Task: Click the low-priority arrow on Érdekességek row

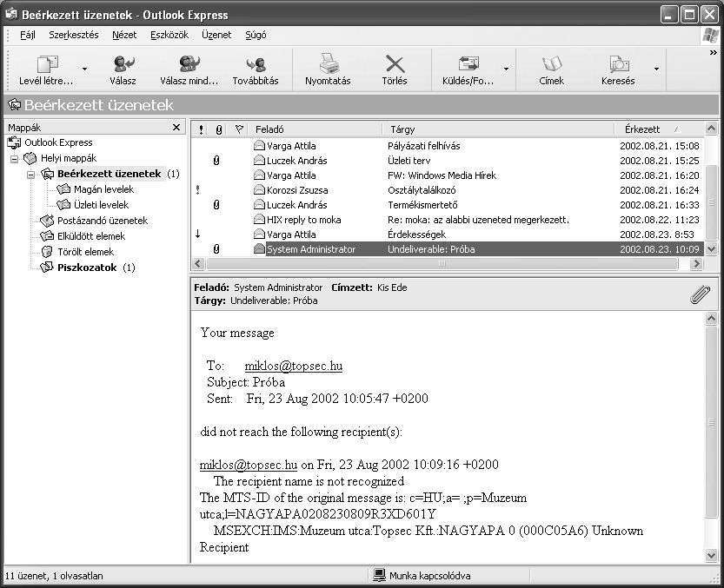Action: coord(197,234)
